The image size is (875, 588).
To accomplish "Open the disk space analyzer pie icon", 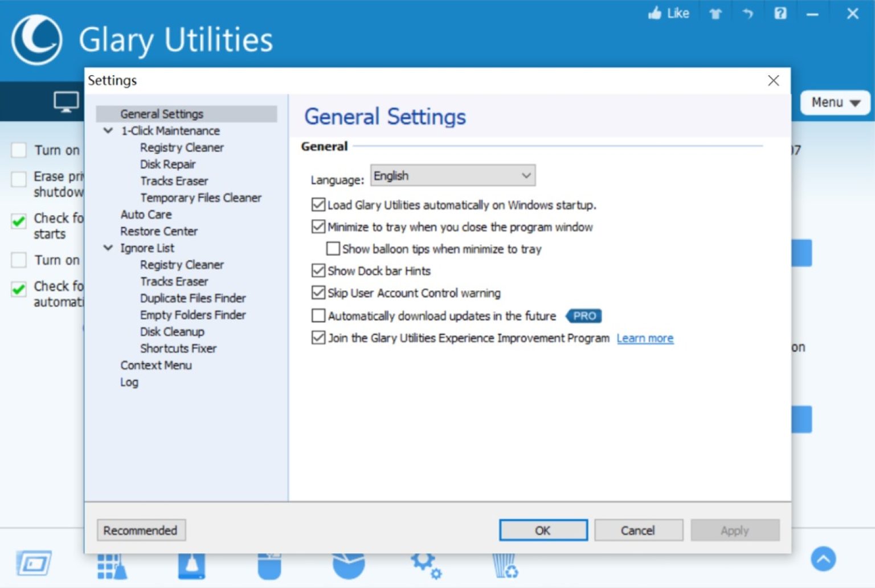I will coord(348,565).
